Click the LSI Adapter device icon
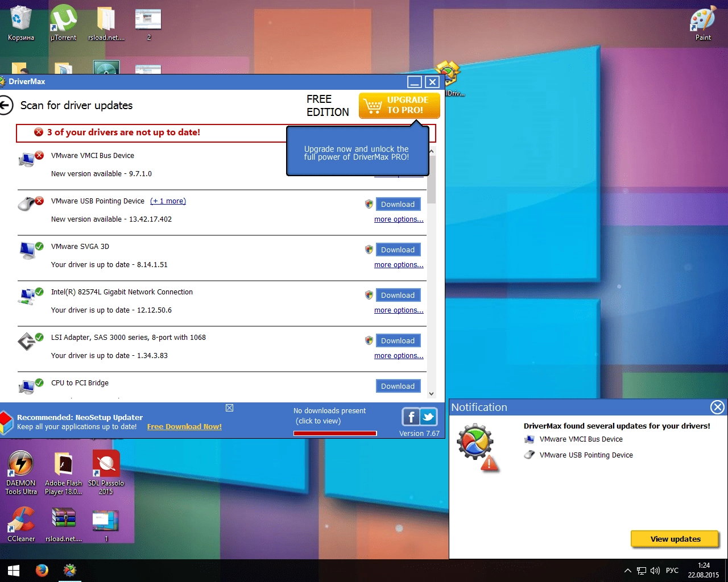728x582 pixels. pyautogui.click(x=30, y=340)
